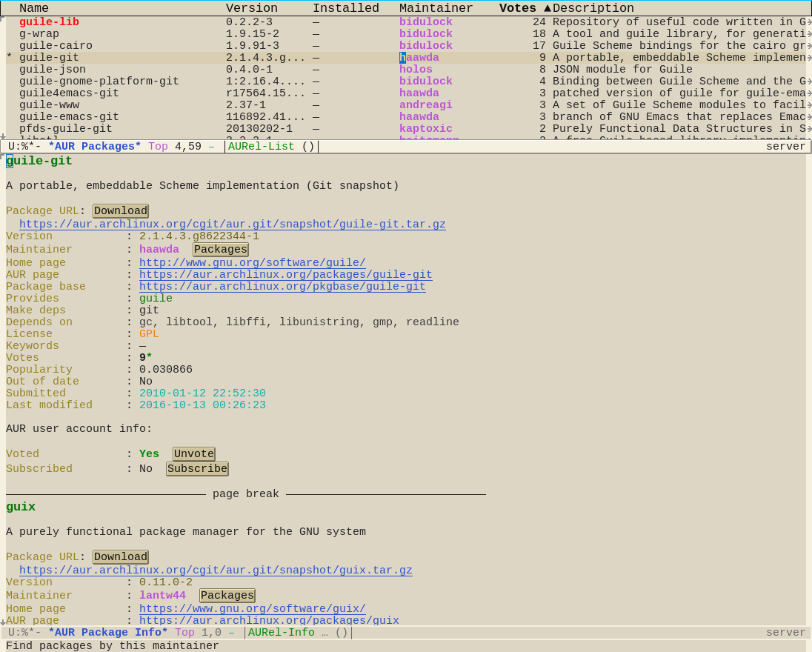Click the GPL license value

point(149,334)
